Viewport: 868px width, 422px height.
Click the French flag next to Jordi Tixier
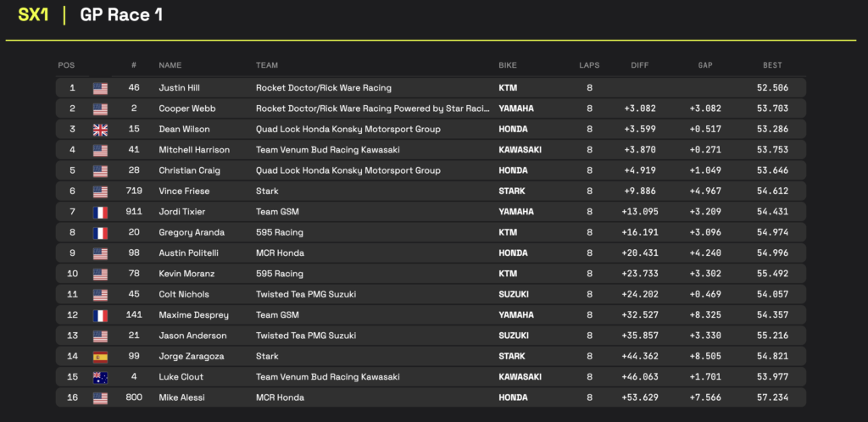click(100, 212)
